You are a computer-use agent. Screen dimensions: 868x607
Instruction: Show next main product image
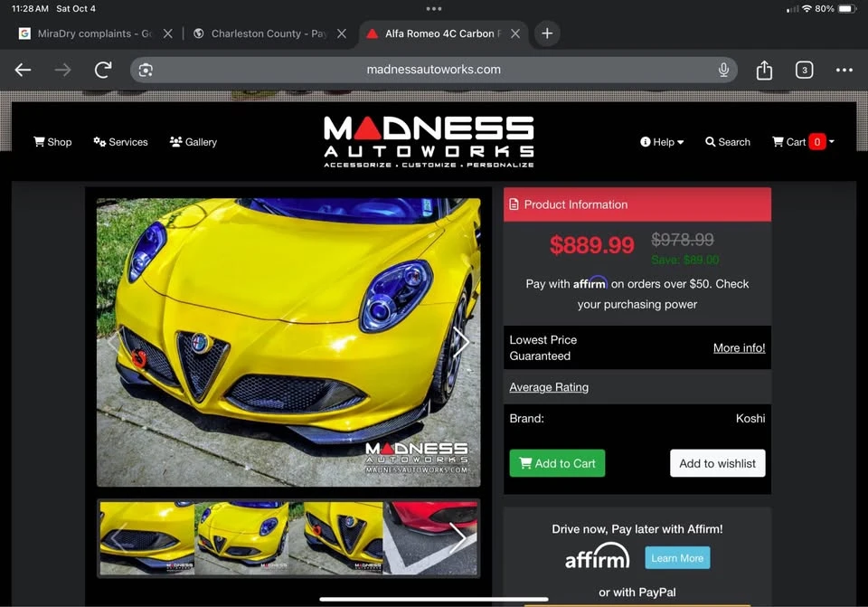461,342
